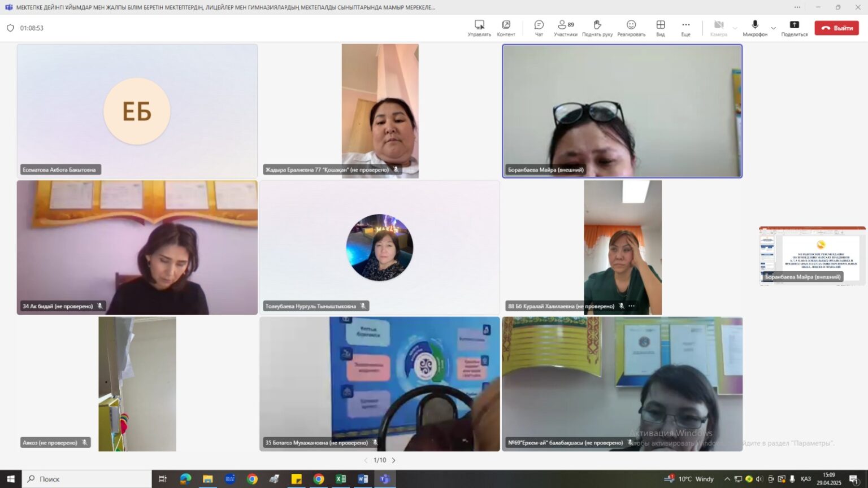The width and height of the screenshot is (868, 488).
Task: Open options for 88 Бб Куралай tile
Action: tap(632, 306)
